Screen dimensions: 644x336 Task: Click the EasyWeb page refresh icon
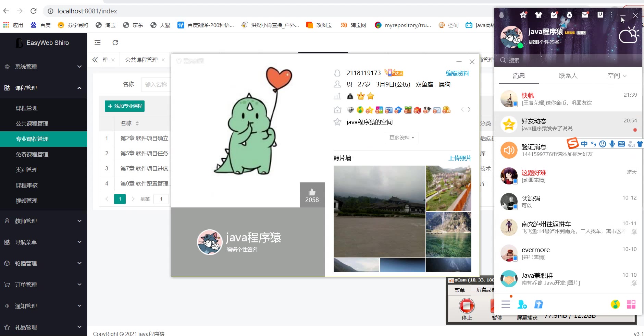click(x=115, y=43)
